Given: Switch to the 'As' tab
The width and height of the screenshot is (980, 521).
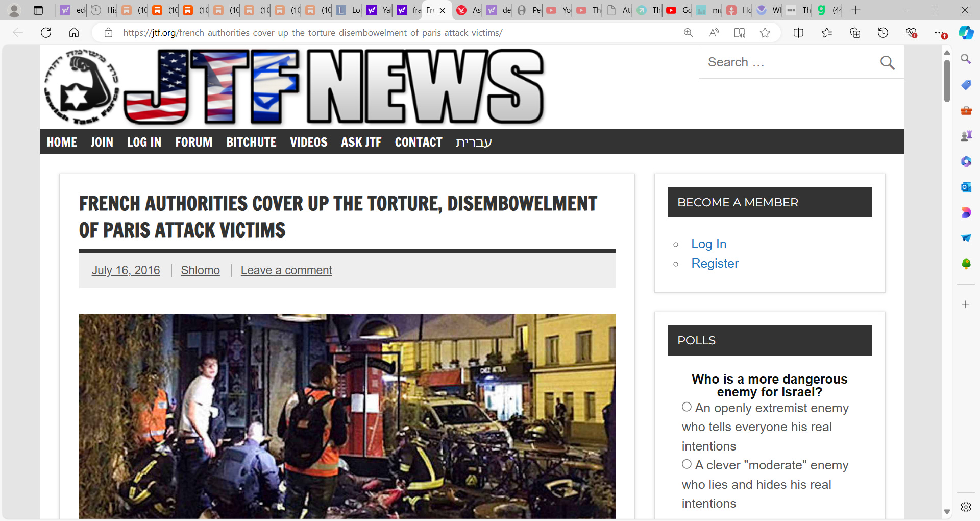Looking at the screenshot, I should point(469,10).
